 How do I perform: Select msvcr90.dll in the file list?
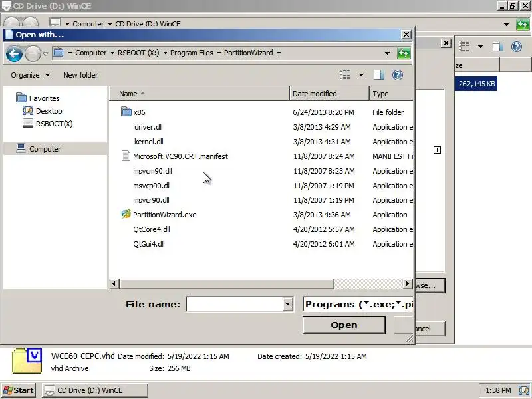pos(151,200)
